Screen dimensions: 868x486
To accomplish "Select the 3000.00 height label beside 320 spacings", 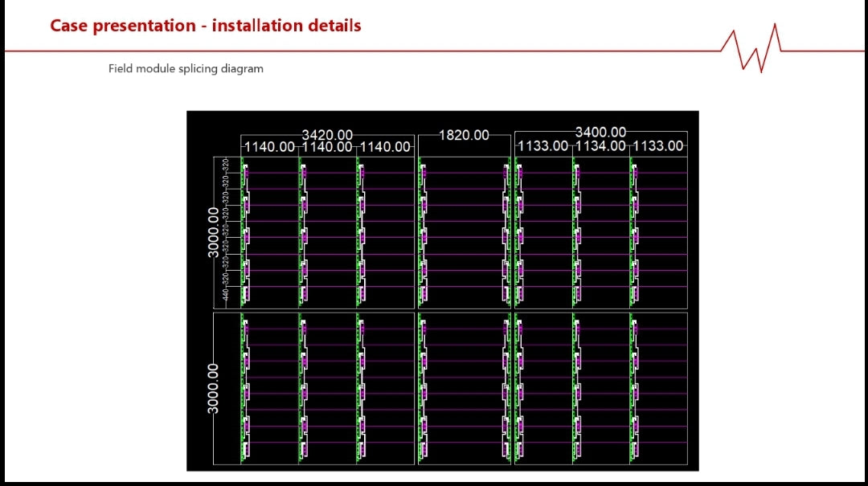I will [x=213, y=232].
